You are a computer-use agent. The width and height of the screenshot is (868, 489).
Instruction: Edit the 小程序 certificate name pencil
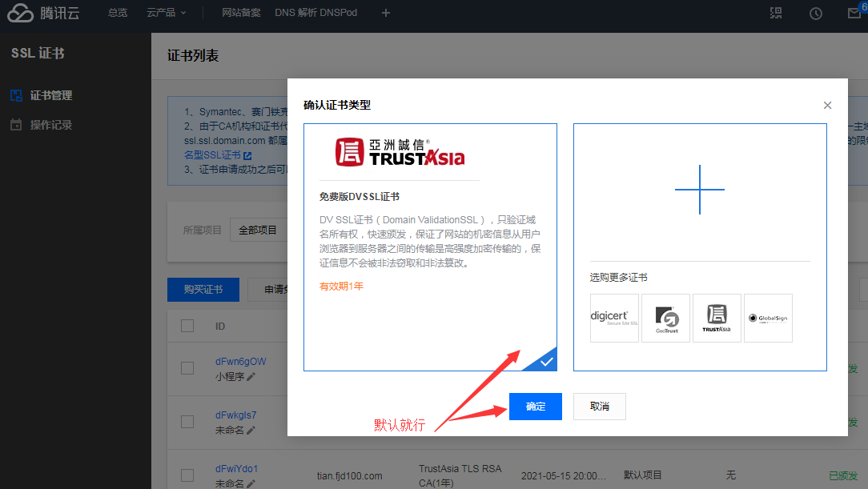(x=251, y=377)
